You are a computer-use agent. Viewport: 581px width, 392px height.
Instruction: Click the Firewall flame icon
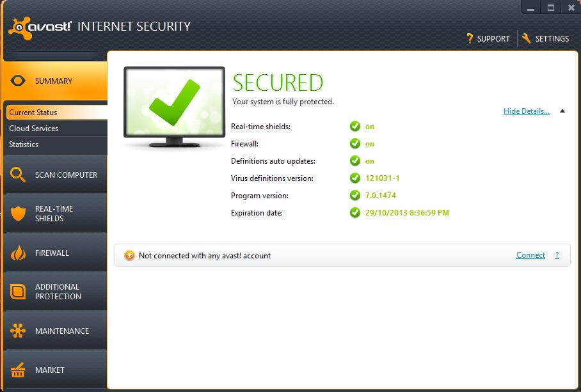pos(18,253)
